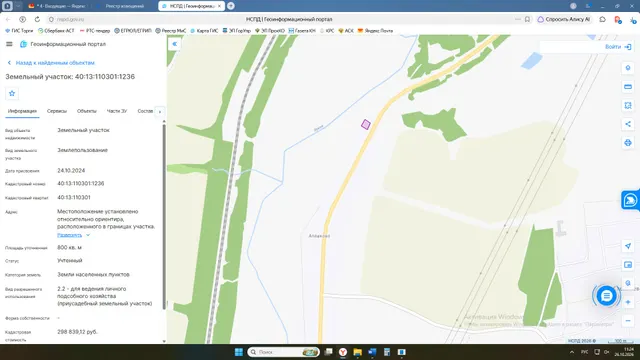
Task: Close the НСПД browser tab
Action: point(219,6)
